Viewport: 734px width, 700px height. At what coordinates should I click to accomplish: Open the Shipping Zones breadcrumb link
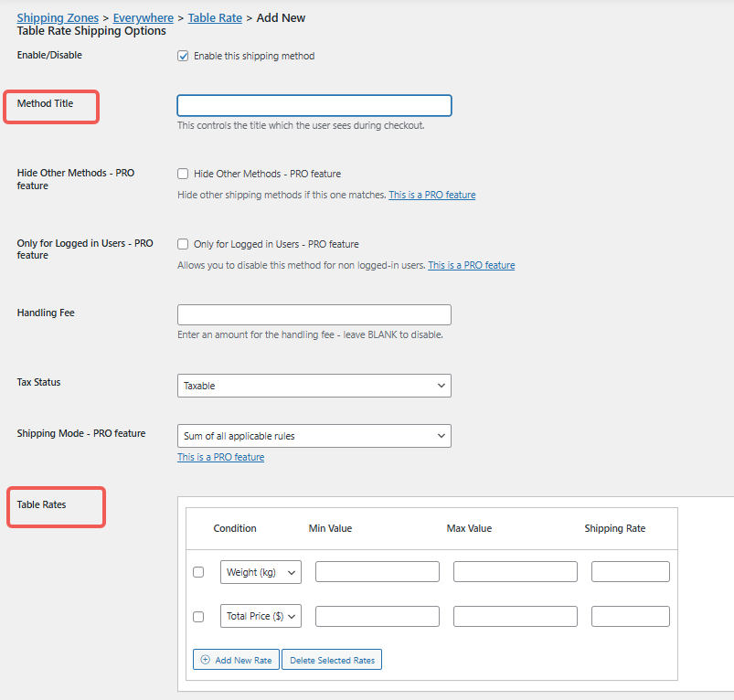tap(57, 17)
